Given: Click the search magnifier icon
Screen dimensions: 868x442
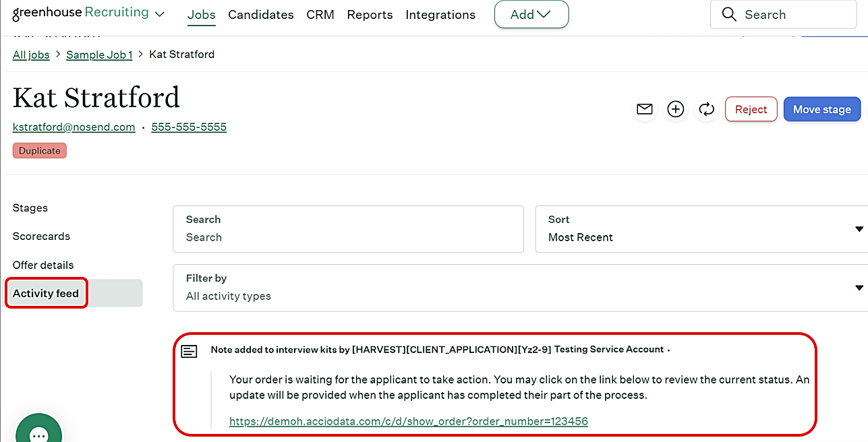Looking at the screenshot, I should click(x=729, y=14).
